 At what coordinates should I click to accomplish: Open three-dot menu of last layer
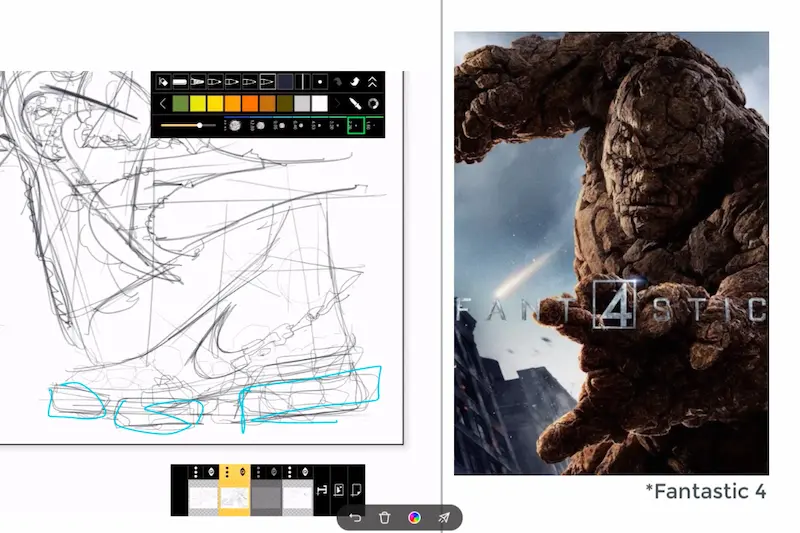290,472
